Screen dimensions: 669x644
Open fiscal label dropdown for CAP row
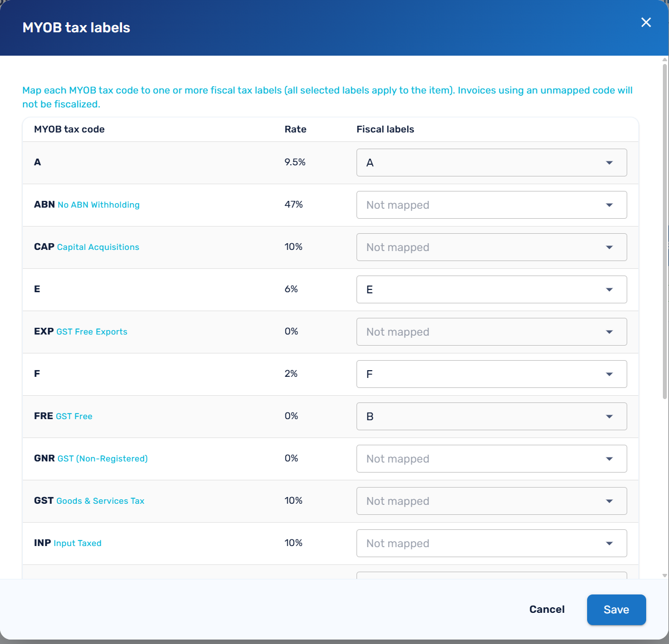491,247
